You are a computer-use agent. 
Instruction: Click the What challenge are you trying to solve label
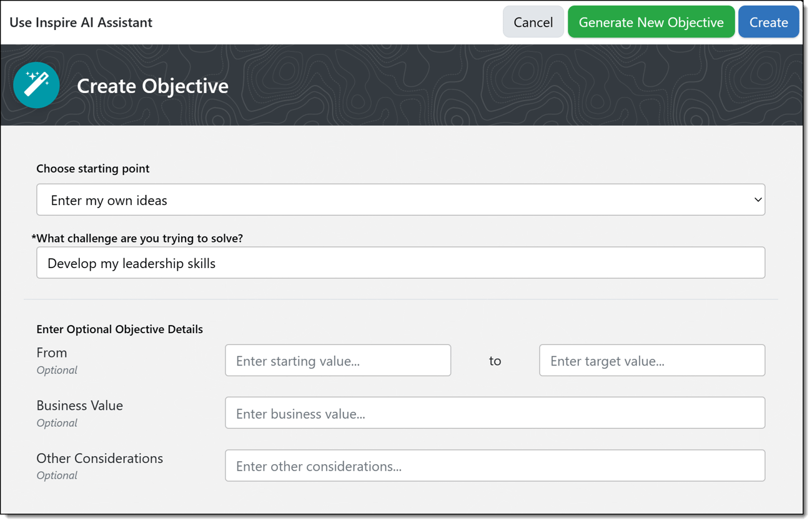[x=137, y=238]
